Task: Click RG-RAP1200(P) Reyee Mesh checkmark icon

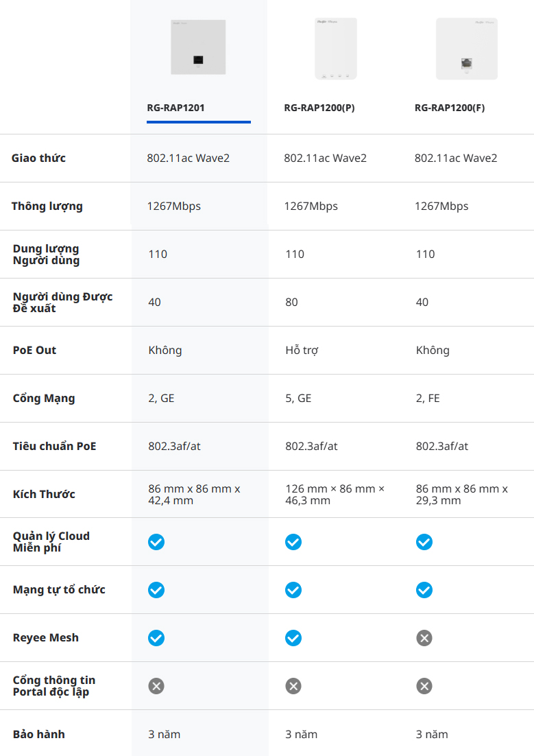Action: coord(293,638)
